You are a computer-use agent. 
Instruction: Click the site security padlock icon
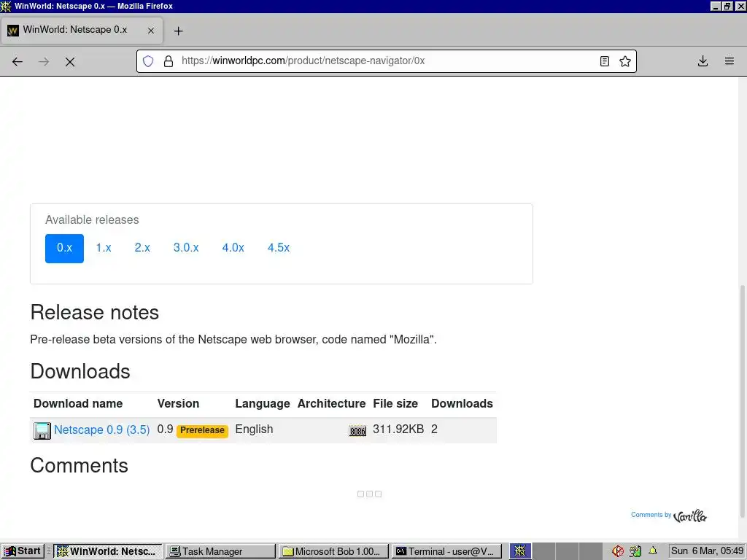coord(169,61)
